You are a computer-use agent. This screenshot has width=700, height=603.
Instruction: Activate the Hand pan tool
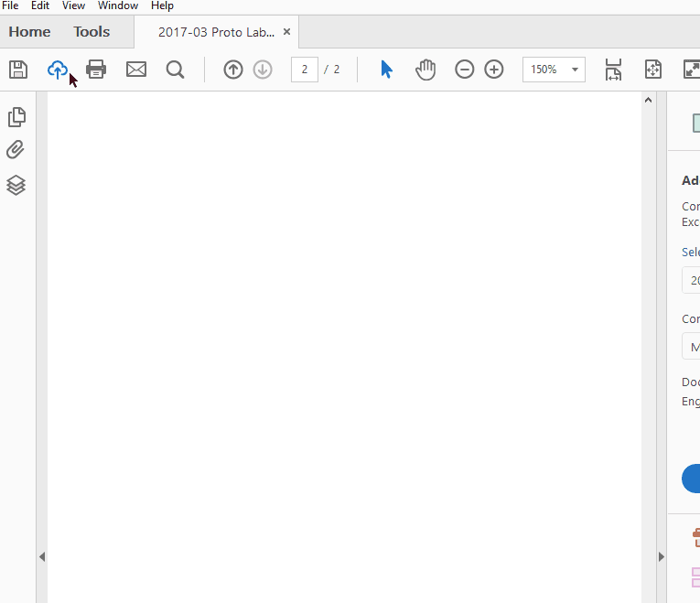[x=425, y=70]
